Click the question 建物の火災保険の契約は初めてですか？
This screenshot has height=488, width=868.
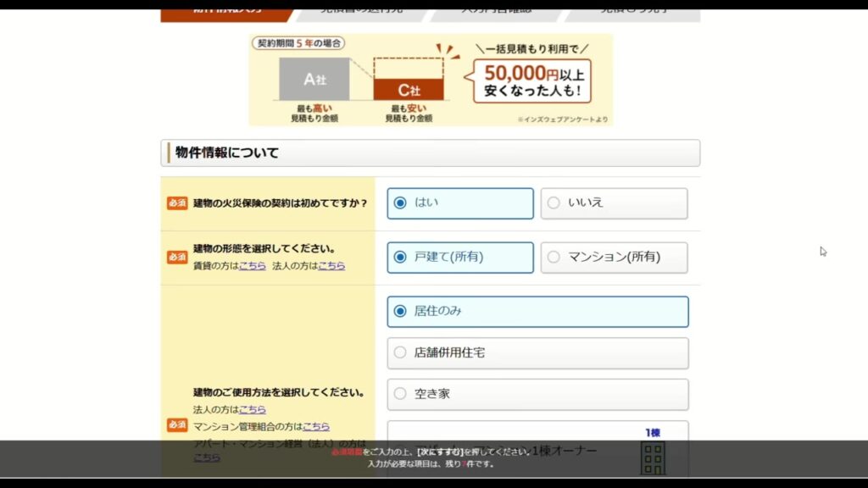coord(281,203)
